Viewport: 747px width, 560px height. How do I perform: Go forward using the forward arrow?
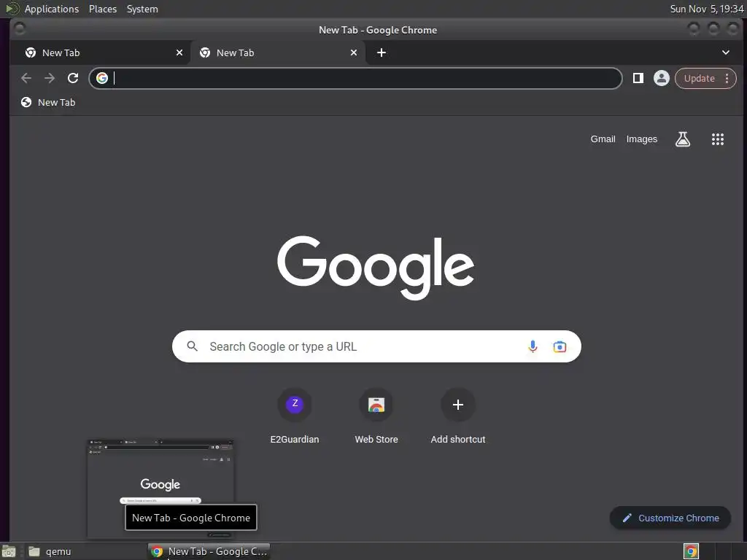50,78
